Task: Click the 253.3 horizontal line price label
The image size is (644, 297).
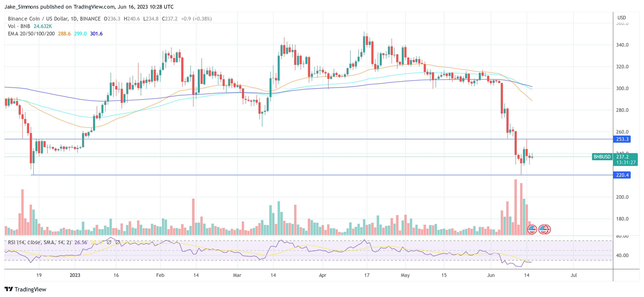Action: click(x=622, y=139)
